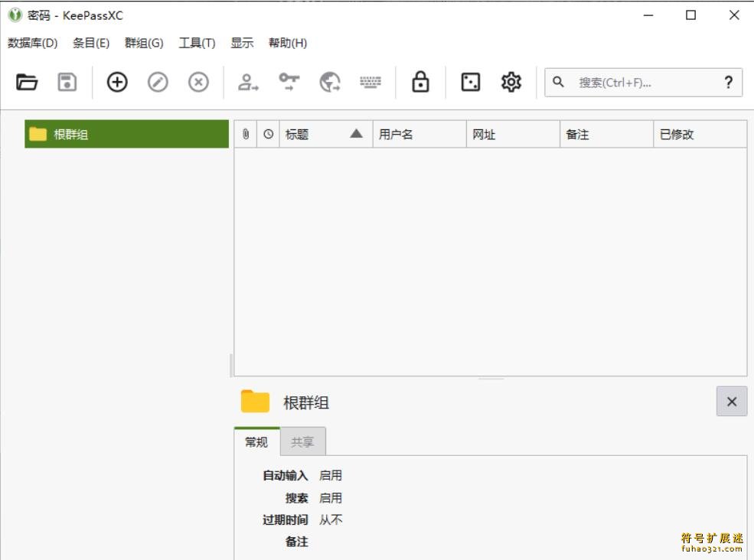The width and height of the screenshot is (754, 560).
Task: Maximize the KeePassXC window
Action: [x=690, y=15]
